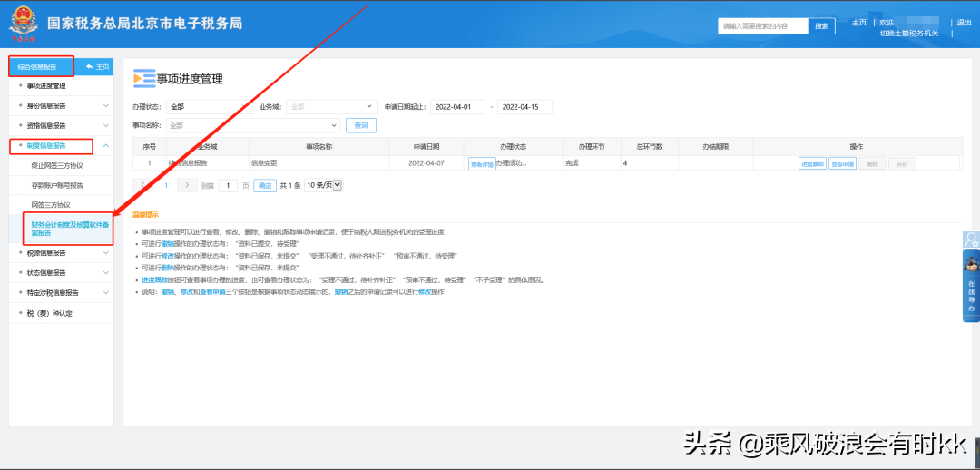Select the 综合信息报告 sidebar header tab
Screen dimensions: 980x470
(41, 66)
